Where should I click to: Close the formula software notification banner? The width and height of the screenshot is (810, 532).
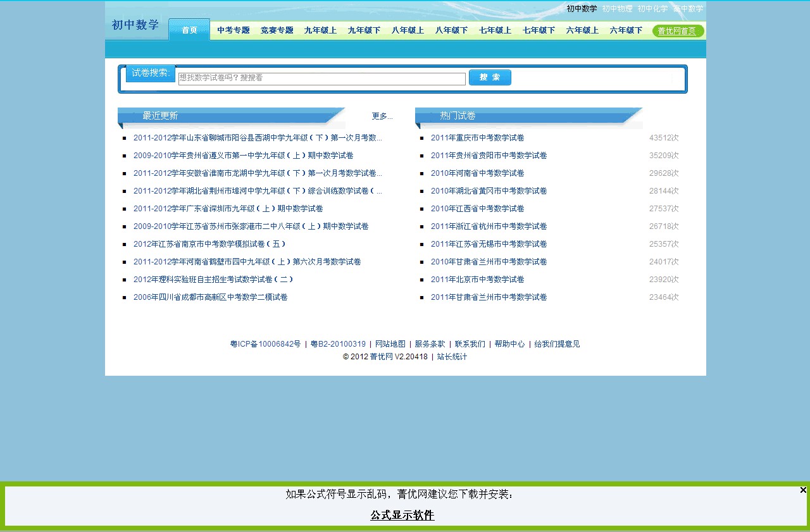803,490
